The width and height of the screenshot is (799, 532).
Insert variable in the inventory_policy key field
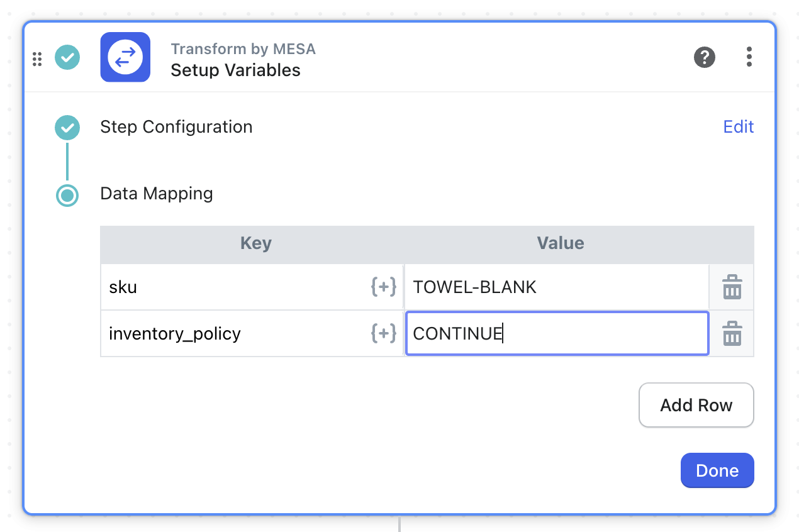click(x=383, y=333)
